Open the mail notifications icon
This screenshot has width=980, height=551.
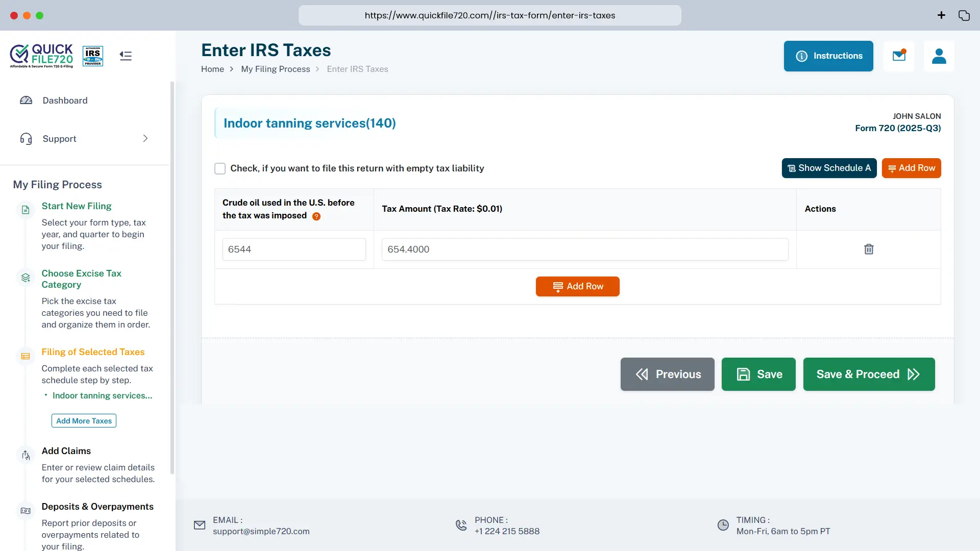pos(899,56)
